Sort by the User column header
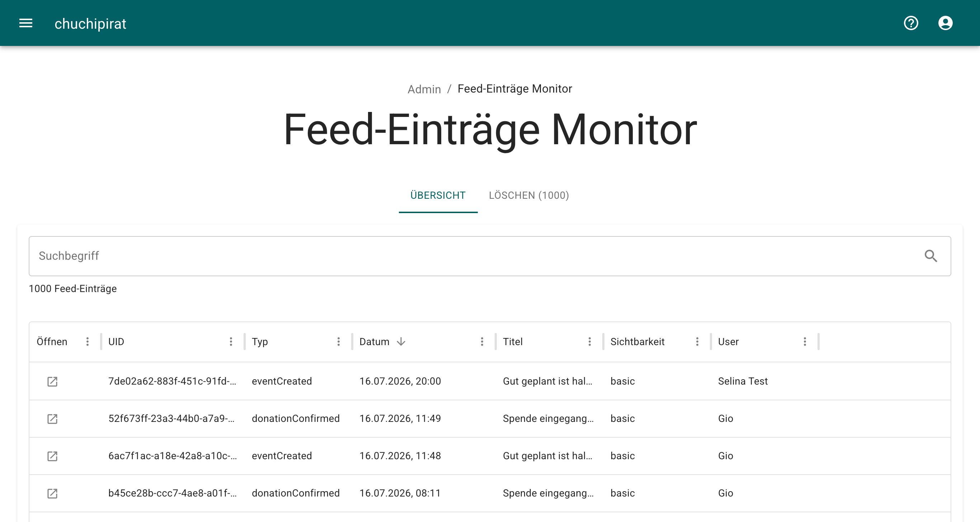The image size is (980, 522). click(x=729, y=342)
